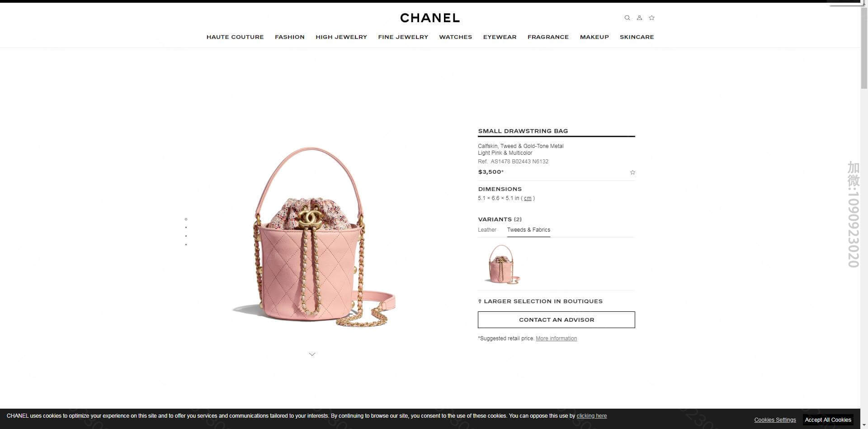Add bag to wishlist star beside price
The width and height of the screenshot is (868, 429).
point(632,172)
